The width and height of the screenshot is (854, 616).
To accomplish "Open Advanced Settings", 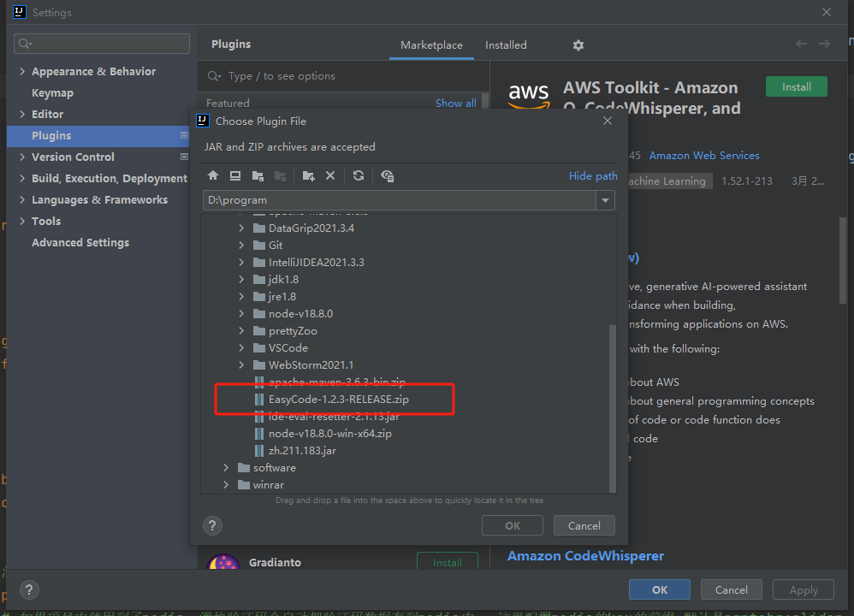I will click(x=80, y=243).
